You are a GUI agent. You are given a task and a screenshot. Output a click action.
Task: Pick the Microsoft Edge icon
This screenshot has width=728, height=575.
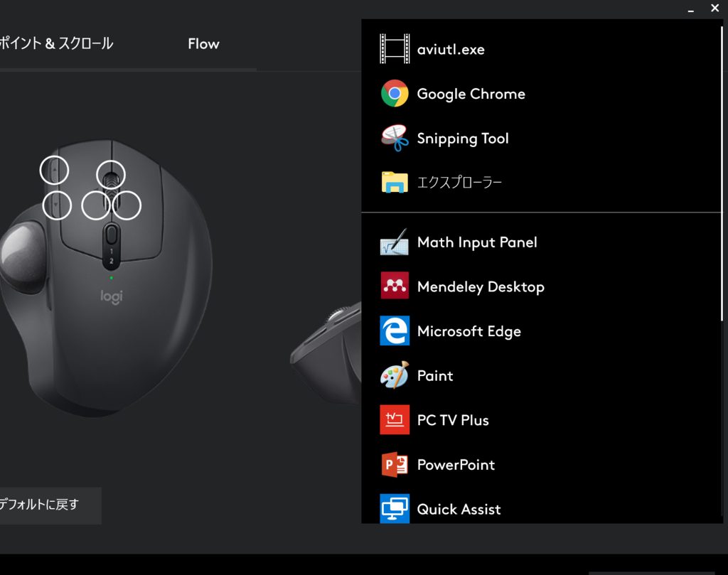395,331
